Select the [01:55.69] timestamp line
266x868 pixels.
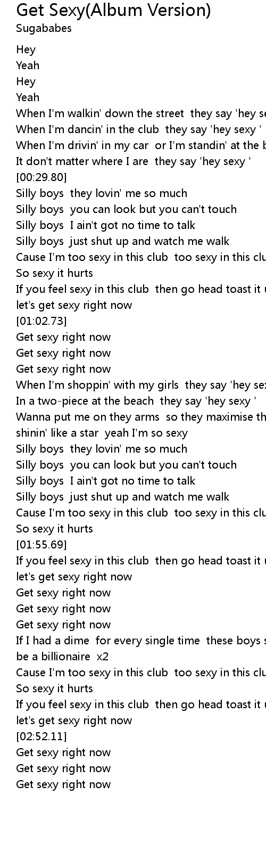tap(41, 545)
